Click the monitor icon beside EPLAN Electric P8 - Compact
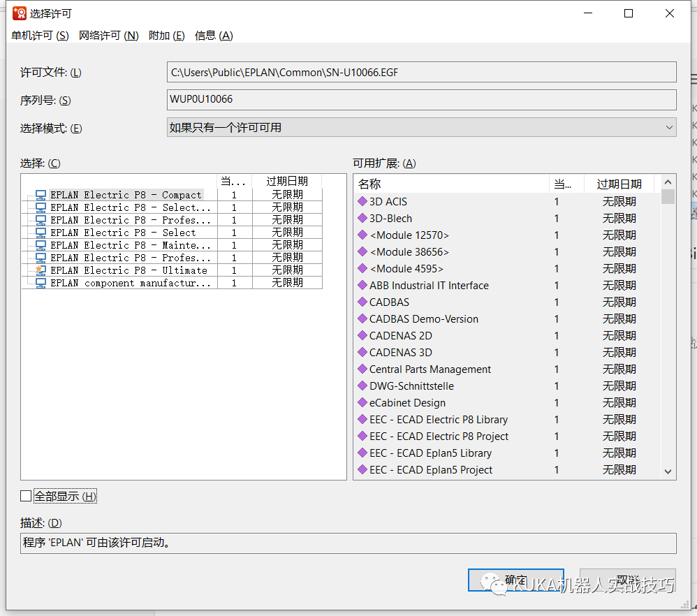Screen dimensions: 697x616 41,195
